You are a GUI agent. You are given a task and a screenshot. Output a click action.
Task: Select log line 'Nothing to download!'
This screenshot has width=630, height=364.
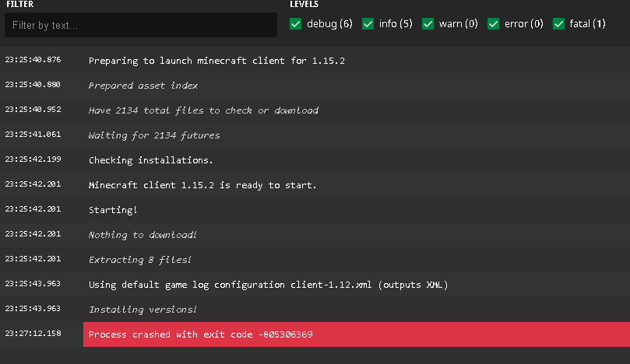pyautogui.click(x=143, y=235)
